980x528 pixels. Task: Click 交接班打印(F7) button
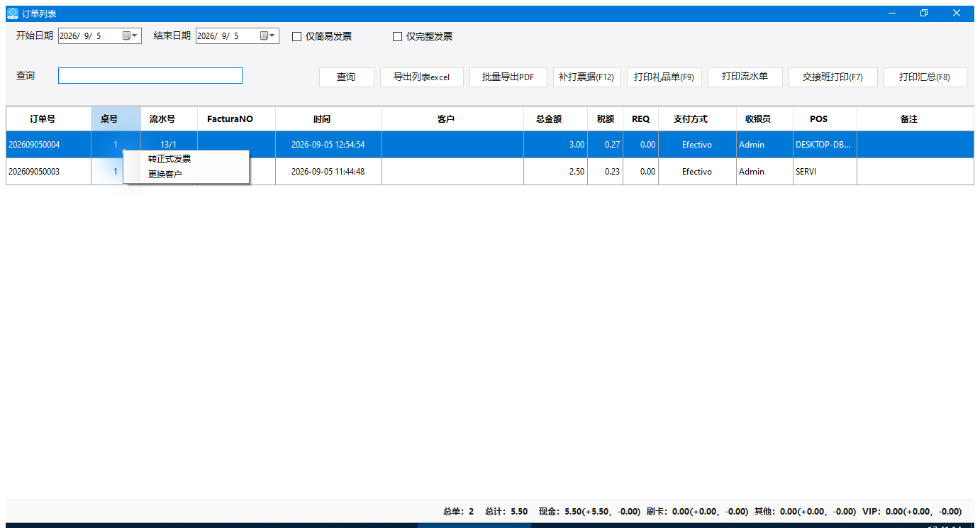coord(833,77)
